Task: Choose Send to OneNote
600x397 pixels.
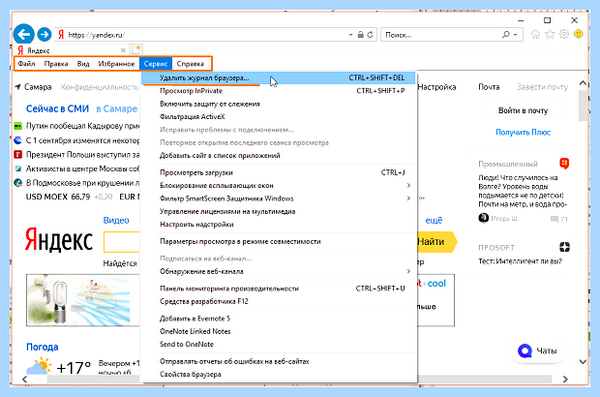Action: [278, 344]
